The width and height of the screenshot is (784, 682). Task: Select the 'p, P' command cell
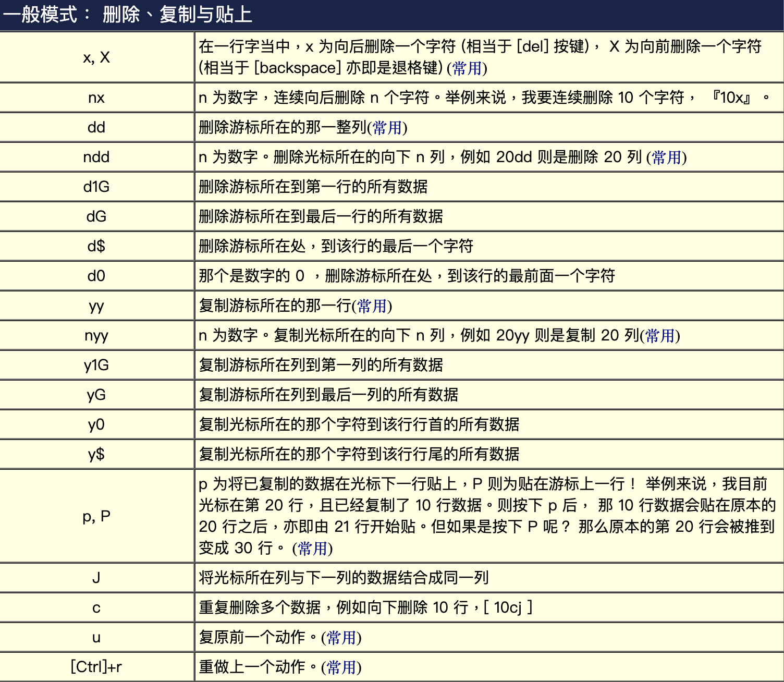[96, 516]
